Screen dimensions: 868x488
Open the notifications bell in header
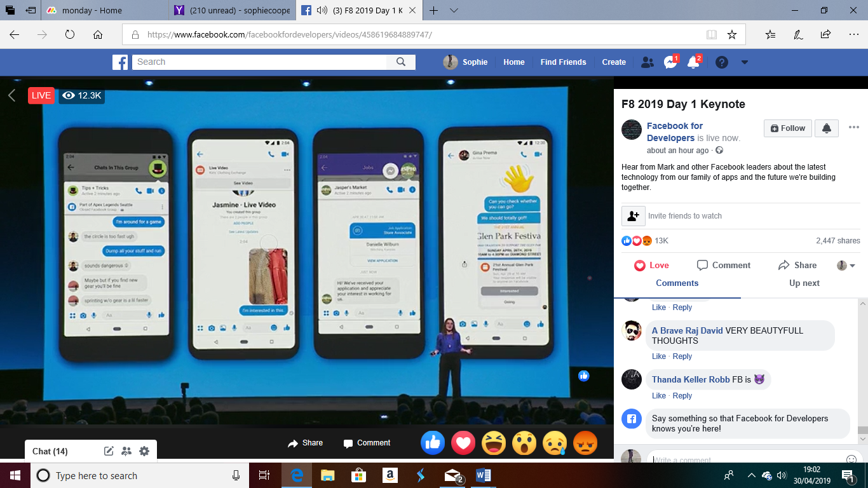(x=693, y=62)
